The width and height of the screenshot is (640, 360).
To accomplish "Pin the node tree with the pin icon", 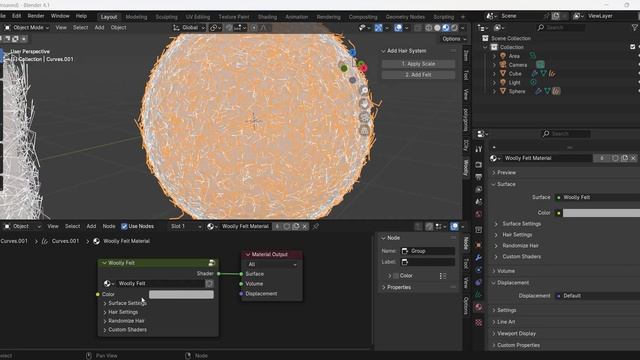I will [316, 226].
